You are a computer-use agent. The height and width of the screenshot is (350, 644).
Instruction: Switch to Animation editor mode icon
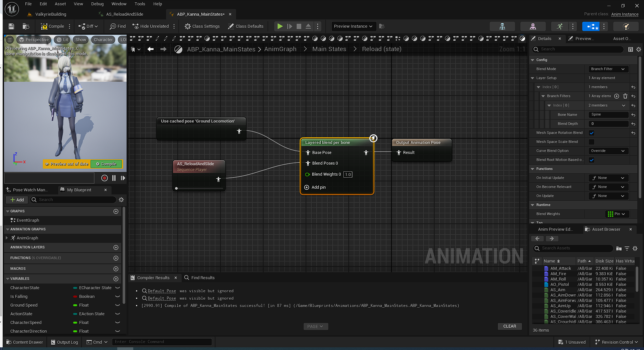[x=560, y=26]
